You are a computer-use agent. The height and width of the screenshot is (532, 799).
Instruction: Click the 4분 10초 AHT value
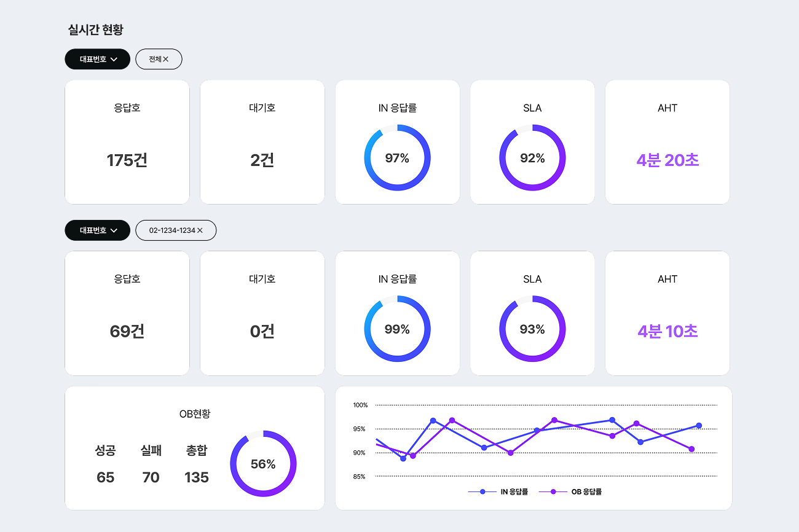coord(667,332)
